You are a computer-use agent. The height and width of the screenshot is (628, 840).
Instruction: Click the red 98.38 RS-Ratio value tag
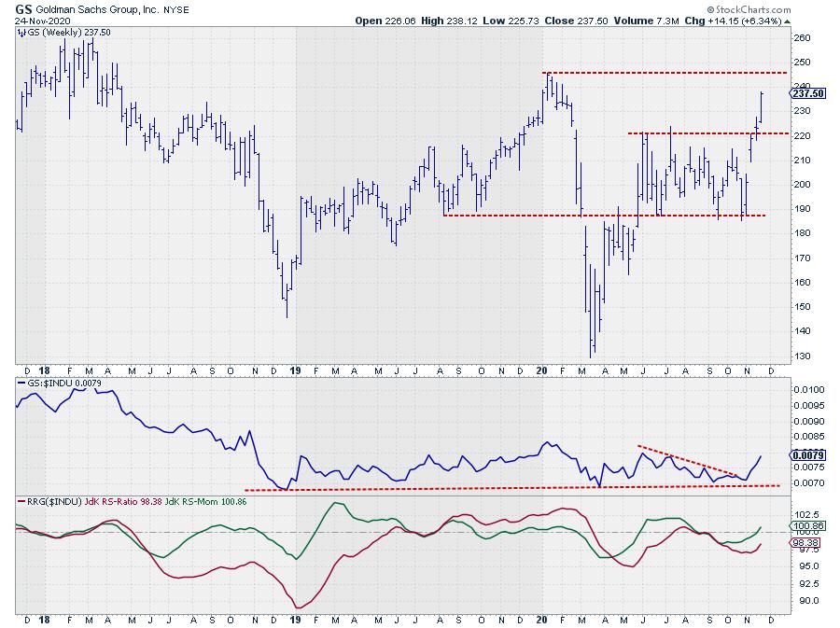coord(805,541)
